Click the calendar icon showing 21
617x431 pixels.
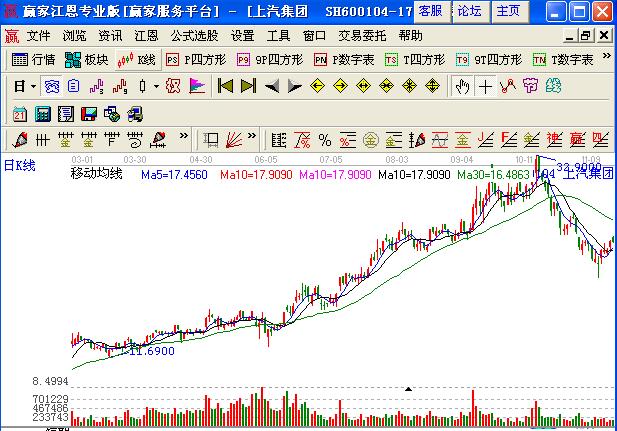click(x=20, y=112)
